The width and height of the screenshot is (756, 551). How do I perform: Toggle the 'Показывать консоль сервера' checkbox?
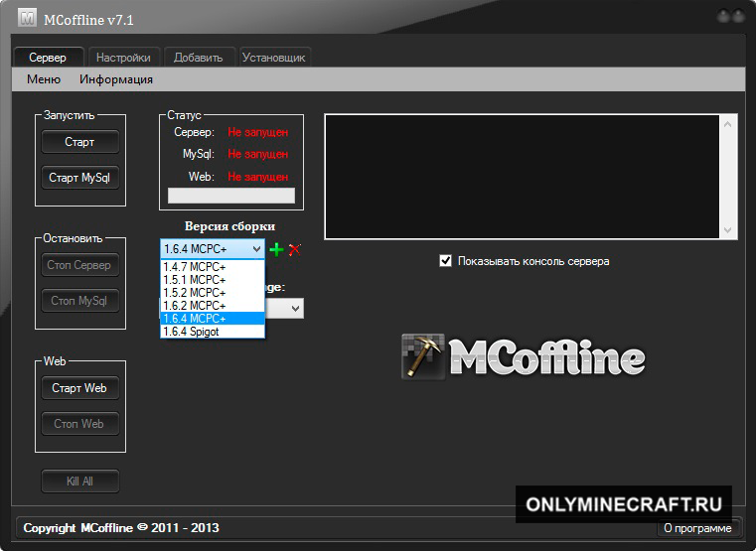tap(445, 261)
